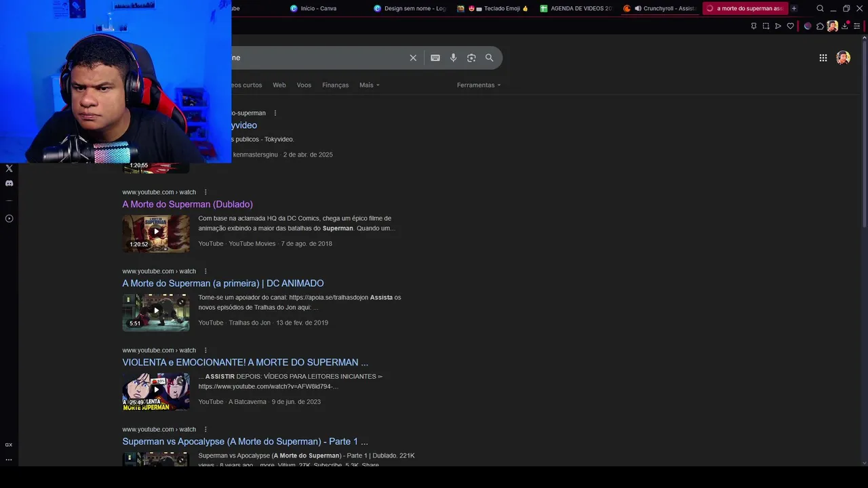Viewport: 868px width, 488px height.
Task: Open the downloads icon
Action: pyautogui.click(x=845, y=26)
